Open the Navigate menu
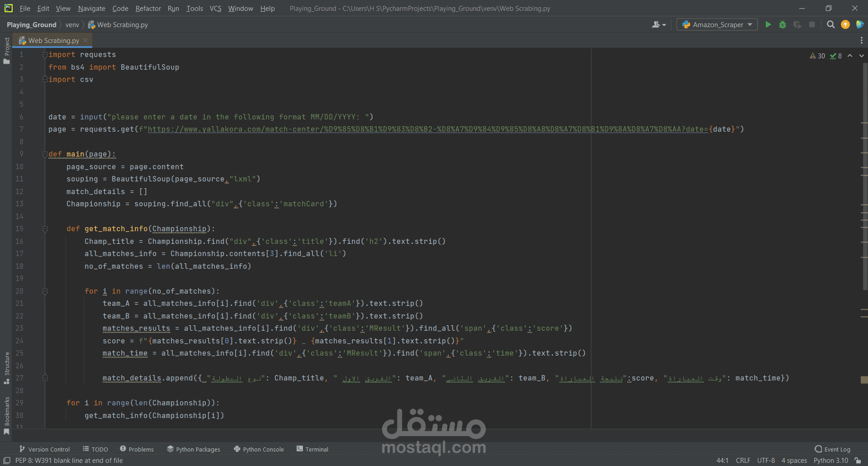 91,8
